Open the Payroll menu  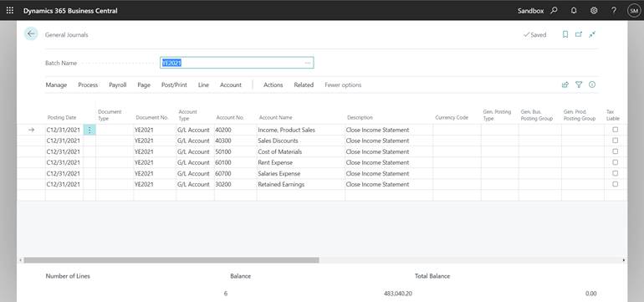[117, 84]
